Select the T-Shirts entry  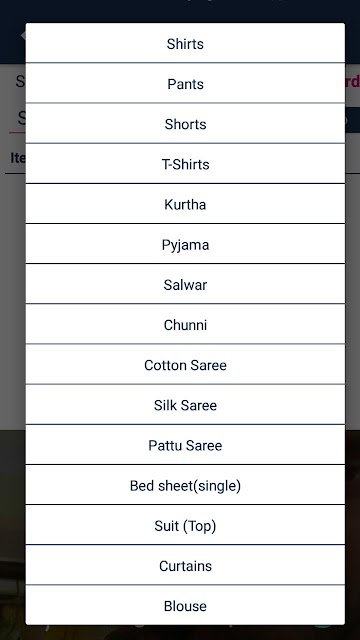pyautogui.click(x=185, y=164)
